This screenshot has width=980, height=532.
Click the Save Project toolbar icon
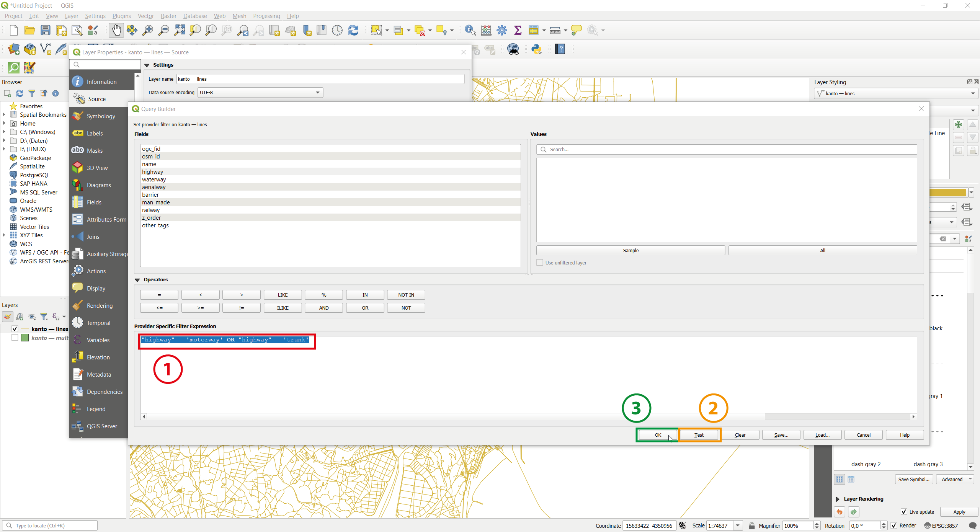(46, 30)
